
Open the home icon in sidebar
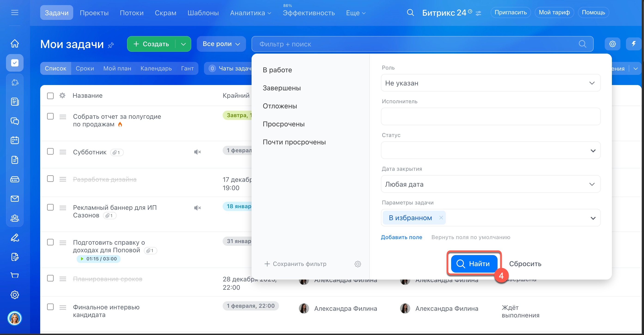(15, 43)
